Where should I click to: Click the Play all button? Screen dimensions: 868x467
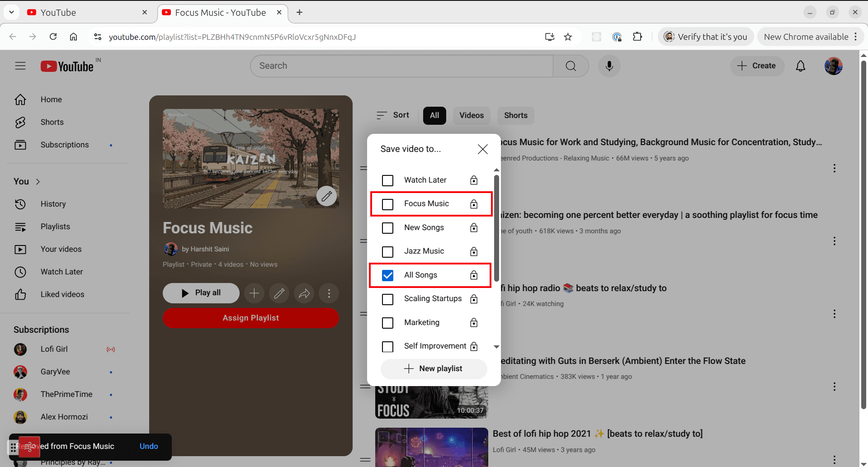pos(201,293)
